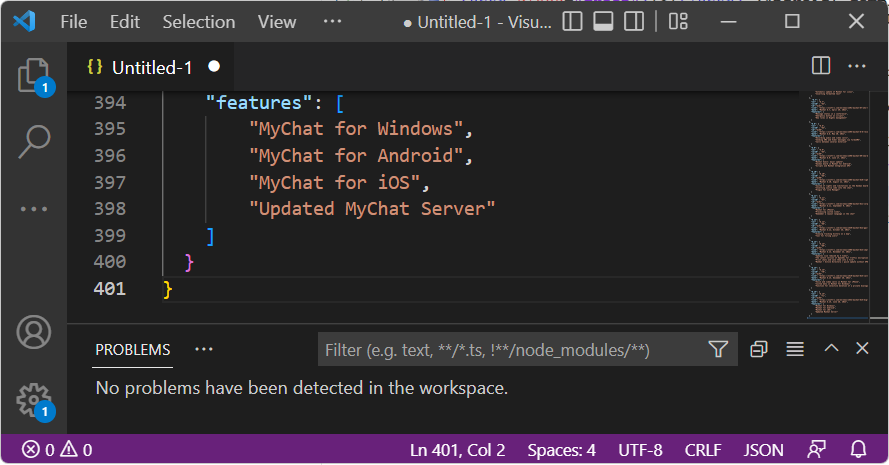Expand hidden menu bar items ellipsis
The height and width of the screenshot is (465, 889).
(x=332, y=22)
